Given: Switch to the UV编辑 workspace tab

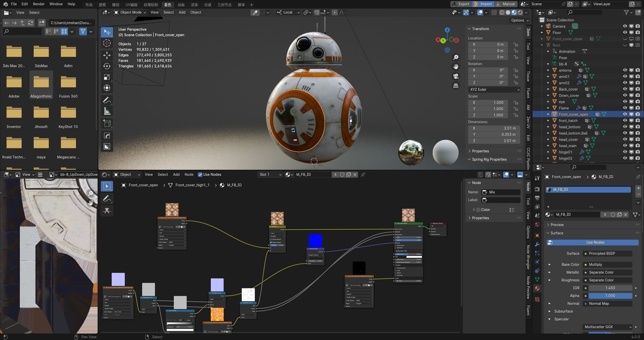Looking at the screenshot, I should pos(131,5).
